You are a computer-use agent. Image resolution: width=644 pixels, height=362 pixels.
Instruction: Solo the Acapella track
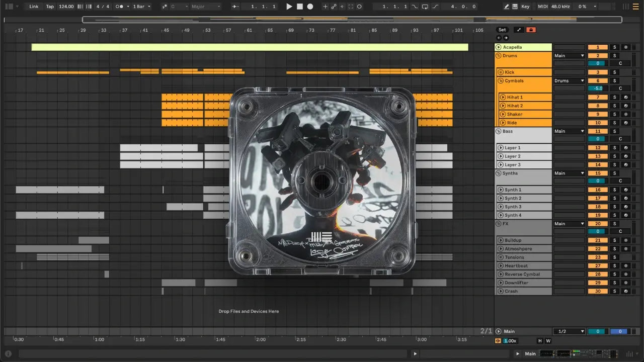614,47
